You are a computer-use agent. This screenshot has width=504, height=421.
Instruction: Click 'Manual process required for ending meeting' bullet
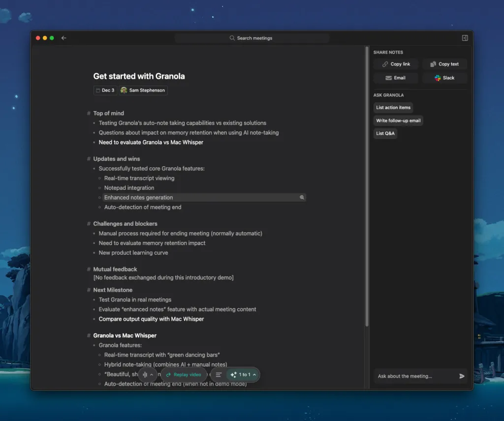(x=180, y=234)
